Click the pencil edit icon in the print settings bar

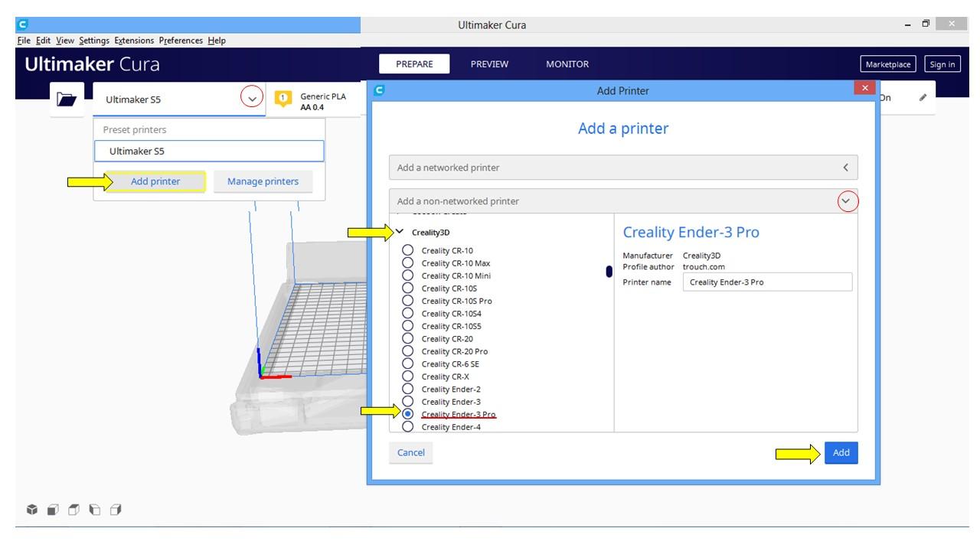pyautogui.click(x=923, y=98)
